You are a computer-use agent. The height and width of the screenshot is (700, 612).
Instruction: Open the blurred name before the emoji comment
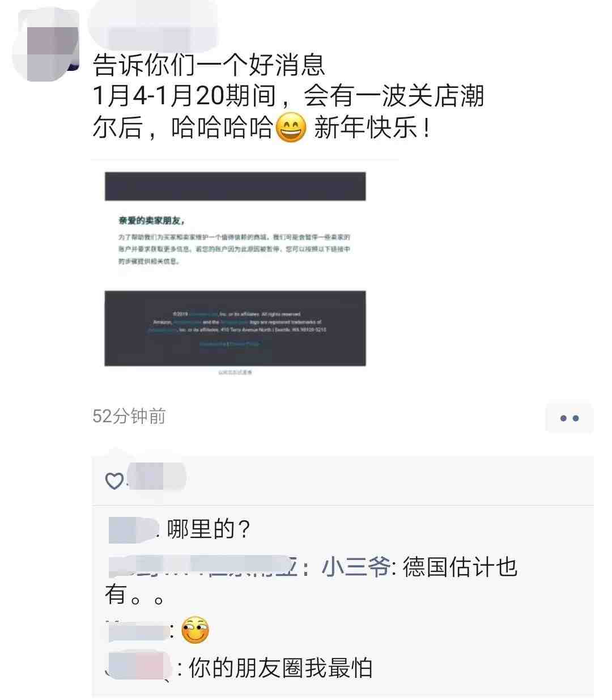coord(138,630)
